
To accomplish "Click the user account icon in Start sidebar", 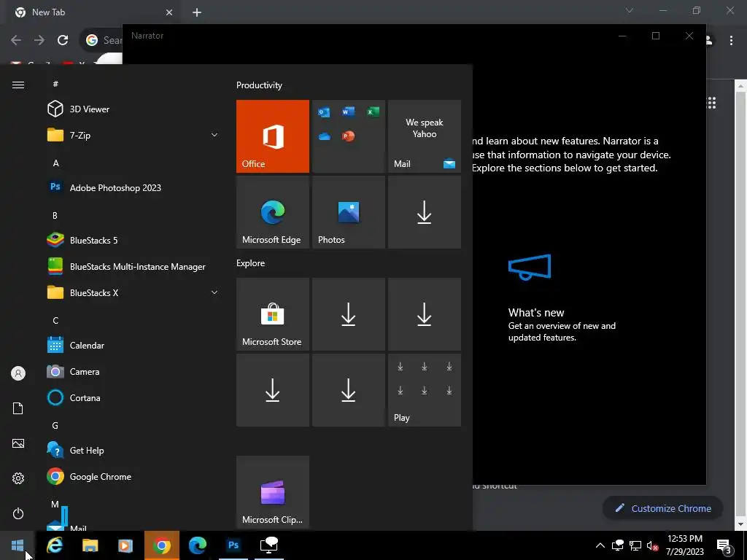I will 18,373.
